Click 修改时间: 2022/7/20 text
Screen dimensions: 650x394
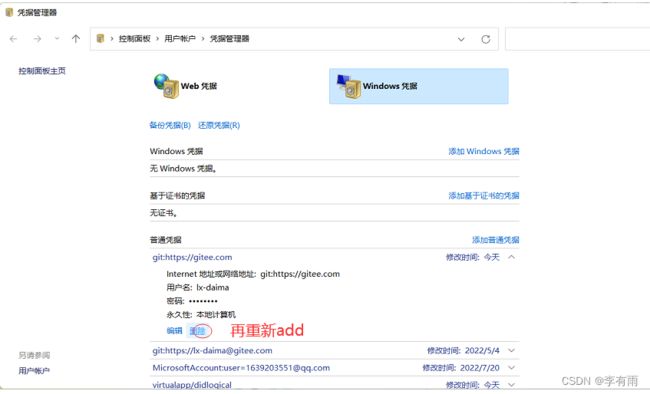tap(461, 368)
